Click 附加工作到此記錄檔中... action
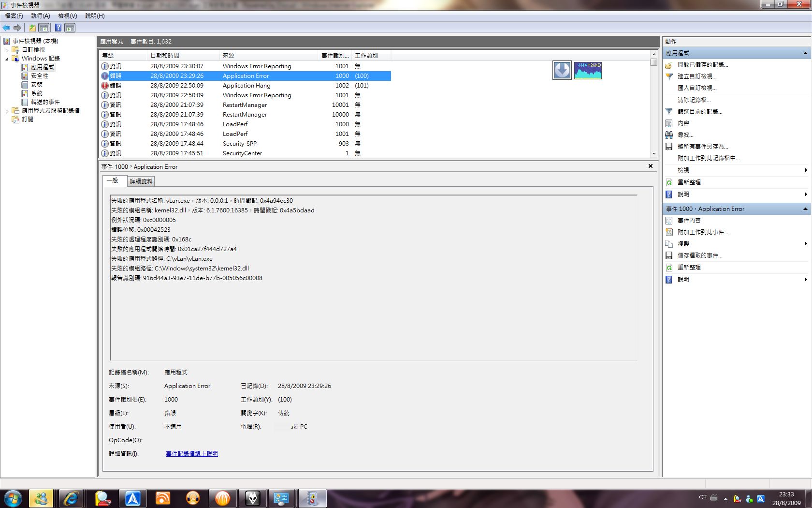The width and height of the screenshot is (812, 508). pyautogui.click(x=709, y=158)
